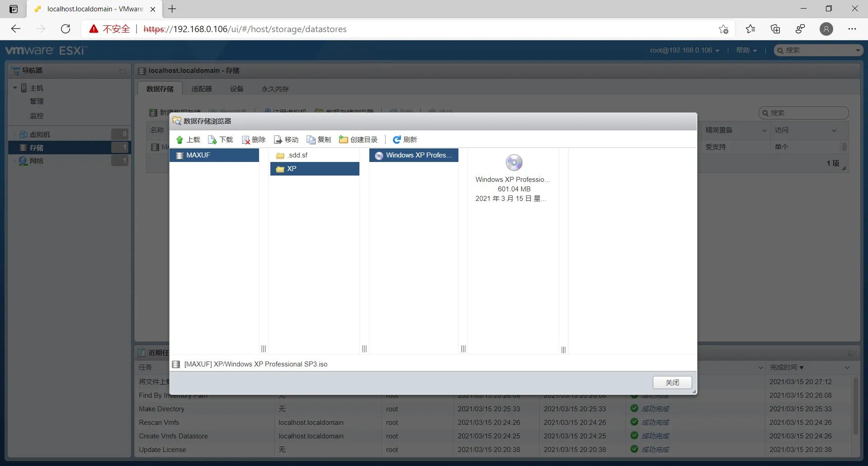Click the 关闭 button to close the dialog
Viewport: 868px width, 466px height.
coord(672,382)
